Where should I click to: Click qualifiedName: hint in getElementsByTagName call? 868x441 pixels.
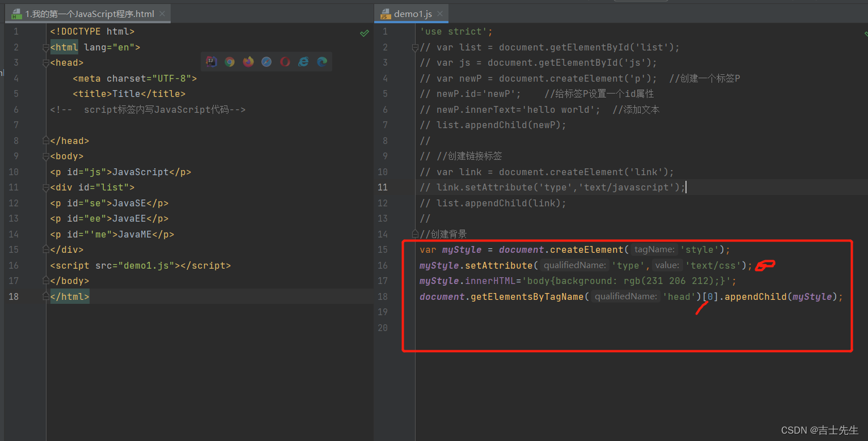pos(626,296)
